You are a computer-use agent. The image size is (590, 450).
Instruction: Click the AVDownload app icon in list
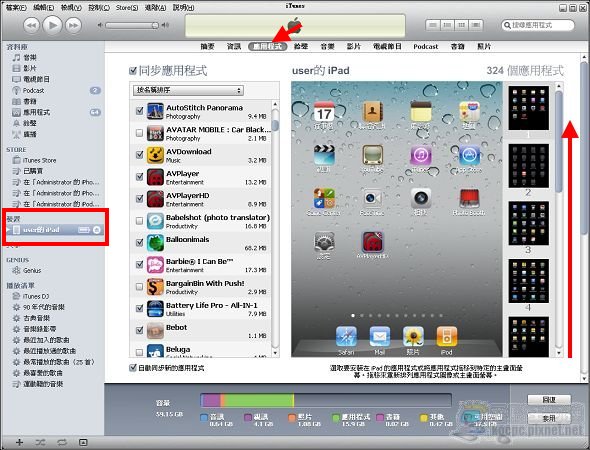click(155, 155)
